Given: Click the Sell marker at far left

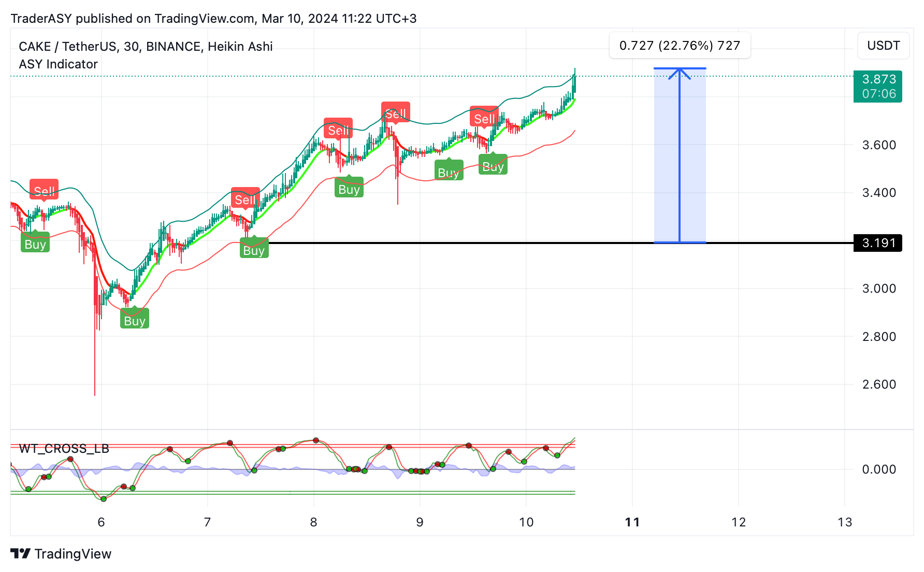Looking at the screenshot, I should (x=44, y=190).
